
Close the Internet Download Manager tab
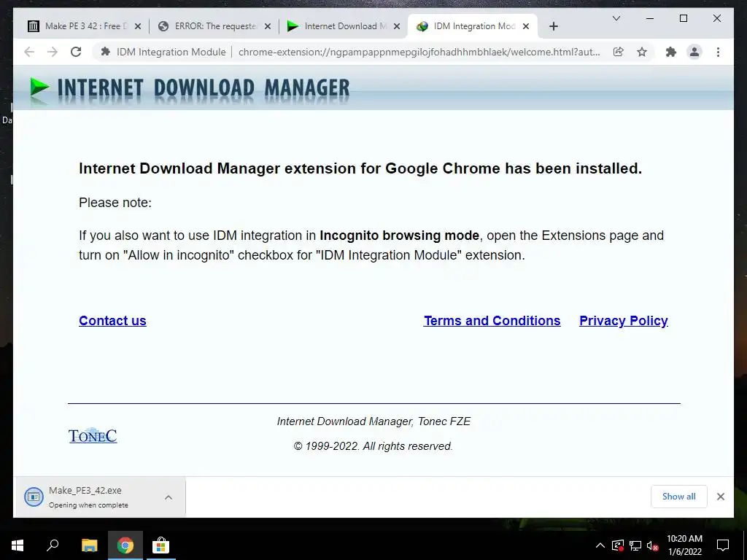coord(396,26)
